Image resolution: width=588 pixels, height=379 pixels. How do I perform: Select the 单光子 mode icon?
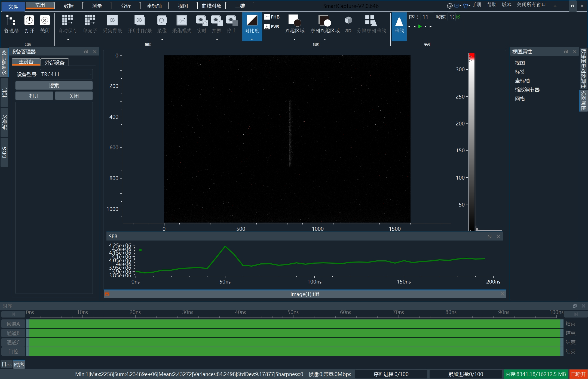pos(90,20)
